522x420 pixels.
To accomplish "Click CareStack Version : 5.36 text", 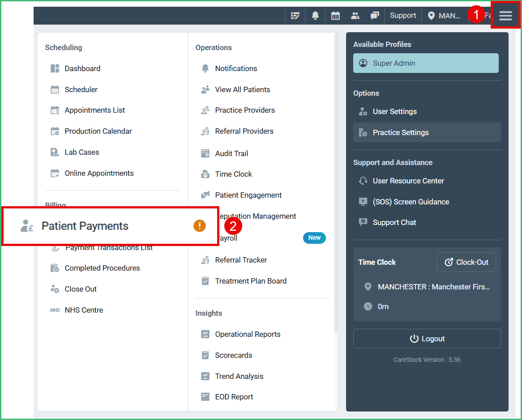I will (427, 360).
